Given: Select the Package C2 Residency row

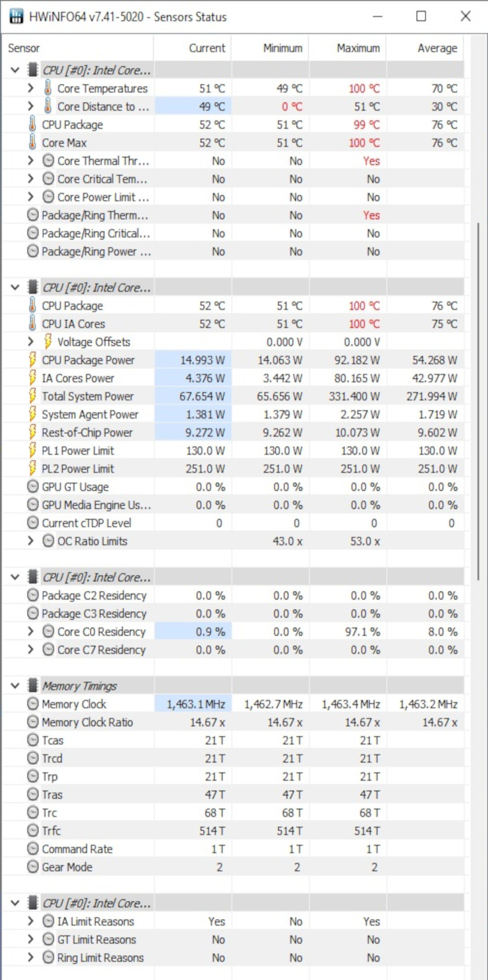Looking at the screenshot, I should [94, 596].
